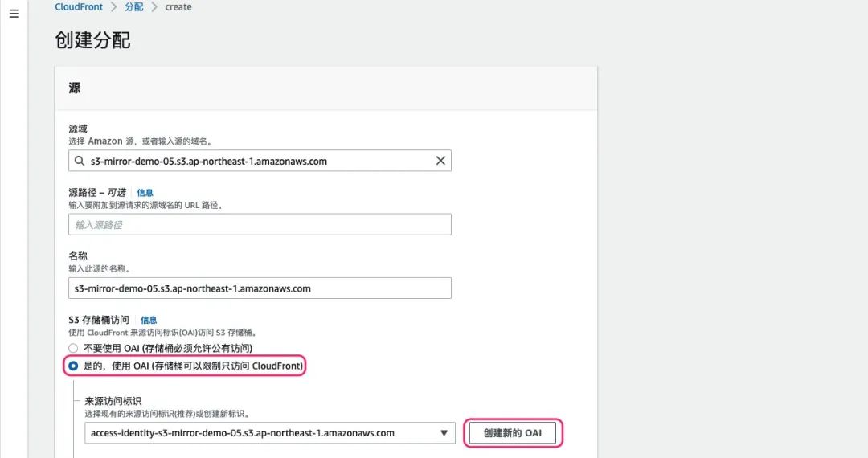Clear the origin domain with the X icon
868x458 pixels.
[x=440, y=161]
